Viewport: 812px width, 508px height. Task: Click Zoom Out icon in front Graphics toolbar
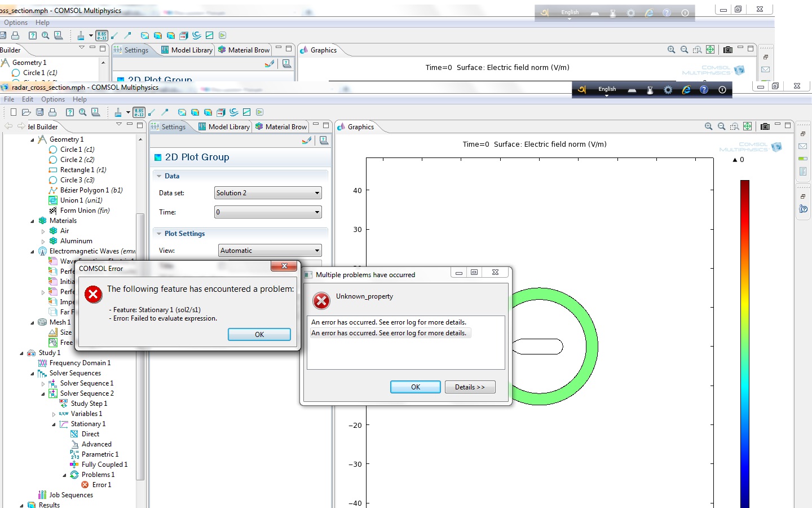[x=722, y=126]
